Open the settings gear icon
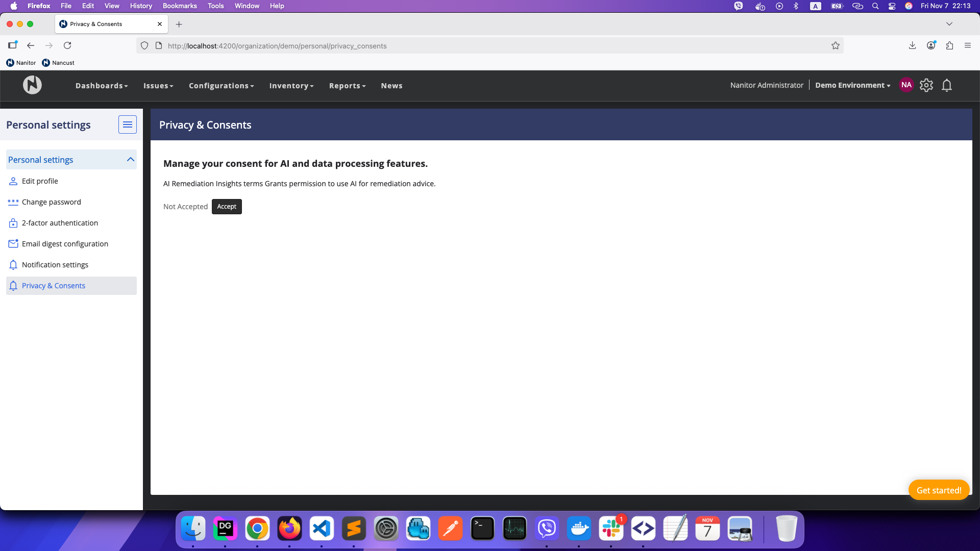Viewport: 980px width, 551px height. 926,85
